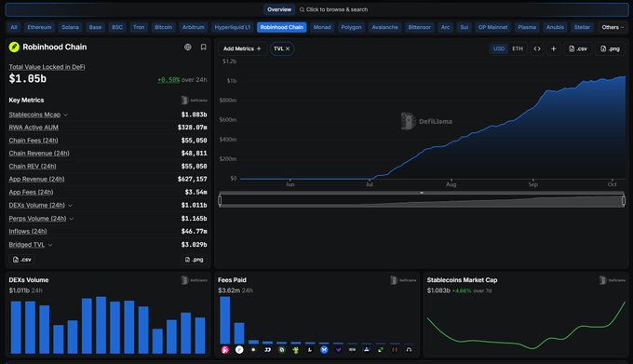Click the $3.829b Bridged TVL value

(194, 245)
